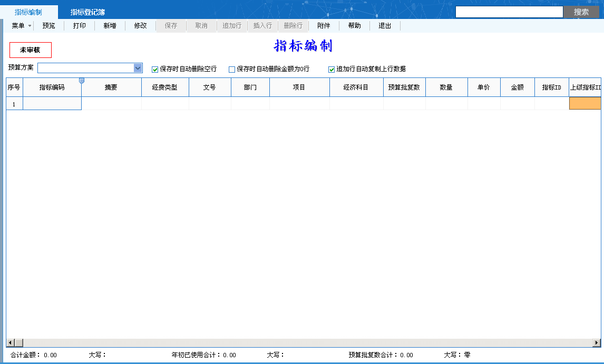Click the 插入行 toolbar button
The height and width of the screenshot is (364, 604).
(x=262, y=26)
